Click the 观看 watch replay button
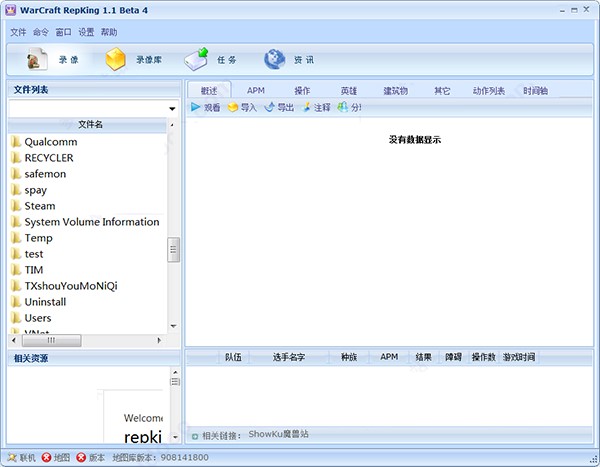 205,108
